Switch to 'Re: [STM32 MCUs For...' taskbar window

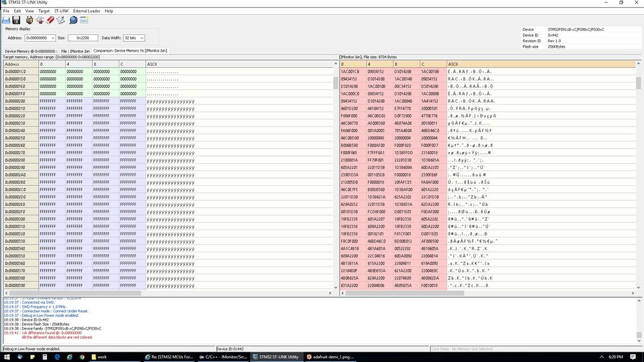(169, 357)
